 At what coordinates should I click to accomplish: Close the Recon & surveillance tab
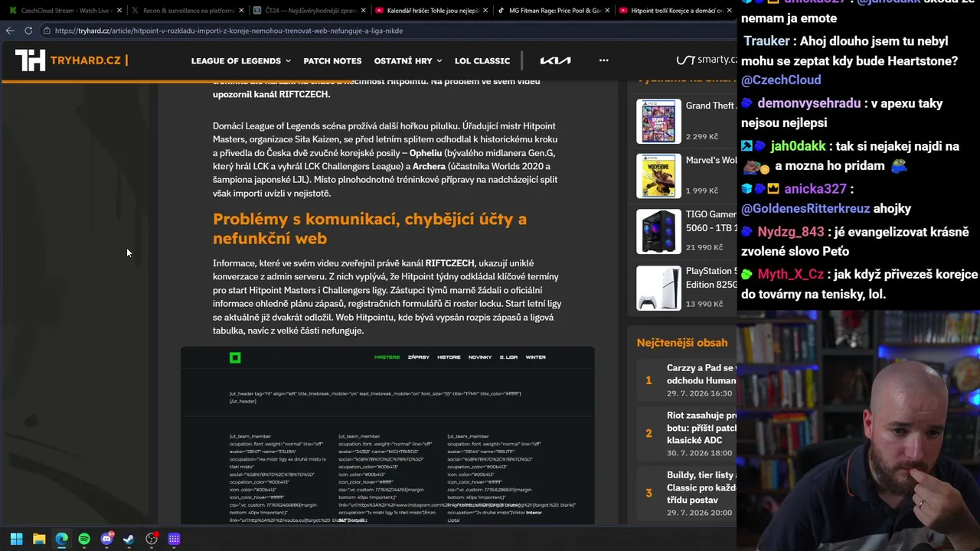click(x=242, y=11)
